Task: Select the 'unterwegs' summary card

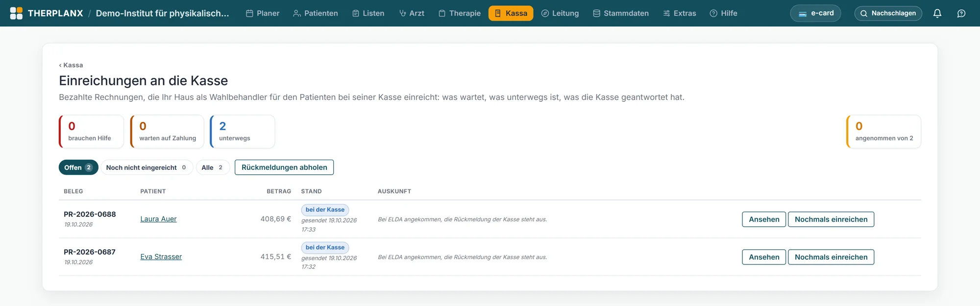Action: (x=243, y=132)
